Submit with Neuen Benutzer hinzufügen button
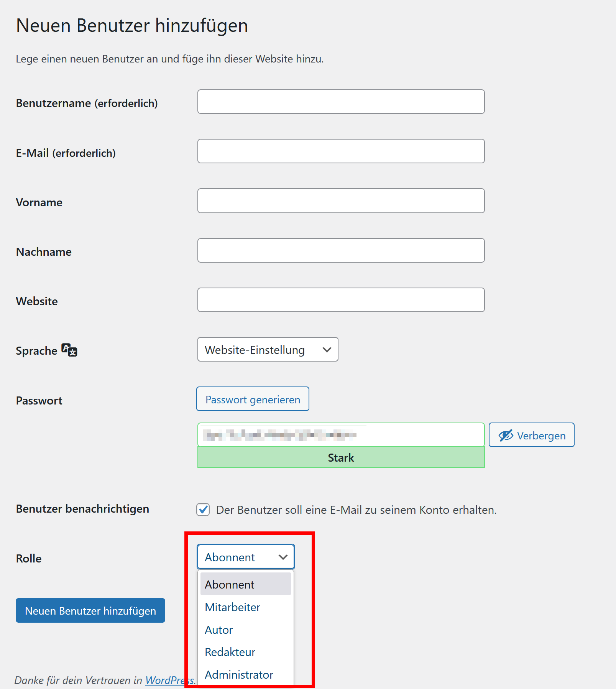The image size is (616, 689). pos(90,610)
